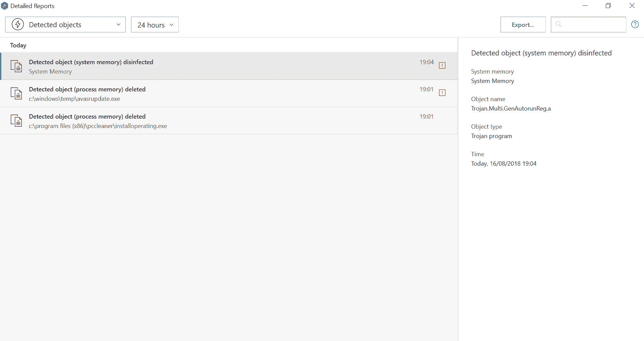Expand the 24 hours period dropdown

pos(155,25)
